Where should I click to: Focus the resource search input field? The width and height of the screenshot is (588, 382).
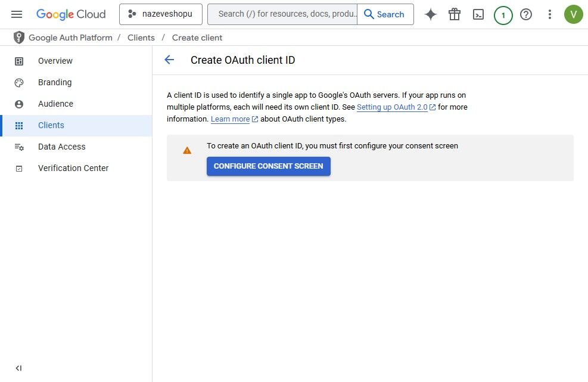click(282, 14)
